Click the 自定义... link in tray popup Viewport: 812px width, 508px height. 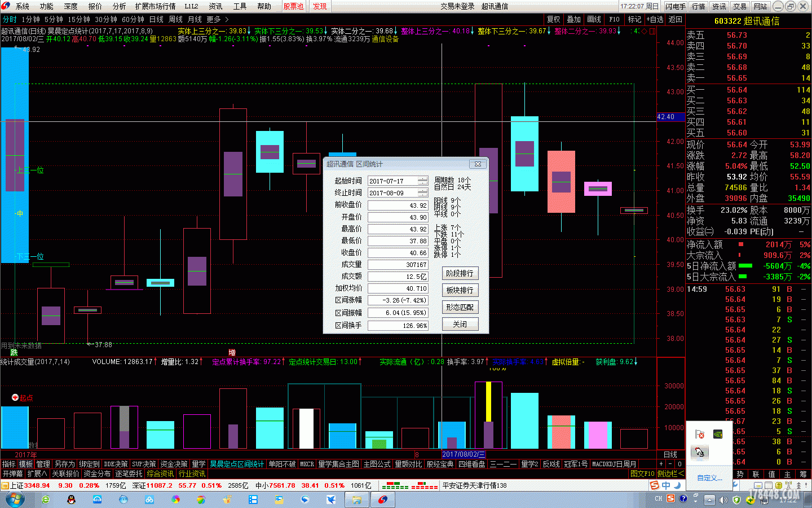coord(709,478)
